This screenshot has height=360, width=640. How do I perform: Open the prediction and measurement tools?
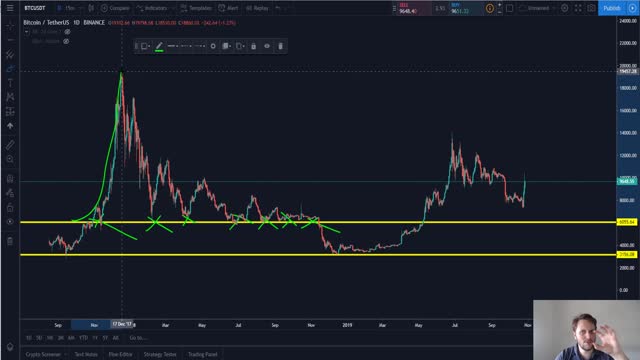point(10,111)
